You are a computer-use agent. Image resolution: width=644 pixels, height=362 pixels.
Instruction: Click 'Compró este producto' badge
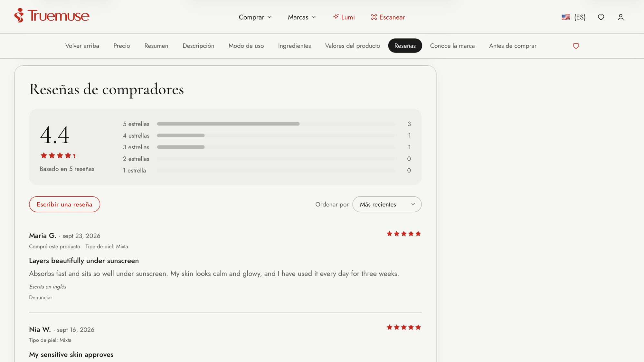tap(54, 246)
